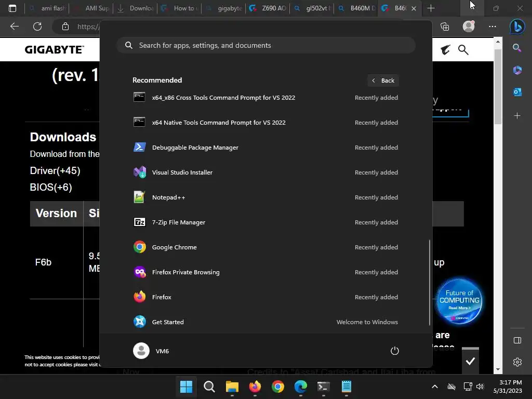Open Edge sidebar search

click(x=517, y=48)
